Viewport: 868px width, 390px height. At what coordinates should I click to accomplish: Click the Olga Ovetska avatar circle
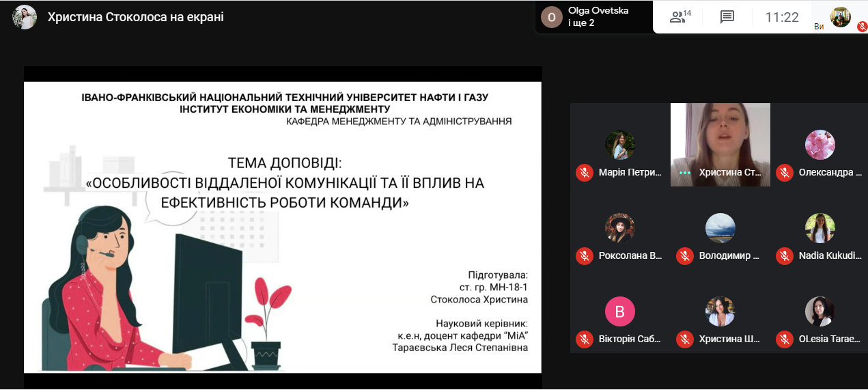(552, 17)
